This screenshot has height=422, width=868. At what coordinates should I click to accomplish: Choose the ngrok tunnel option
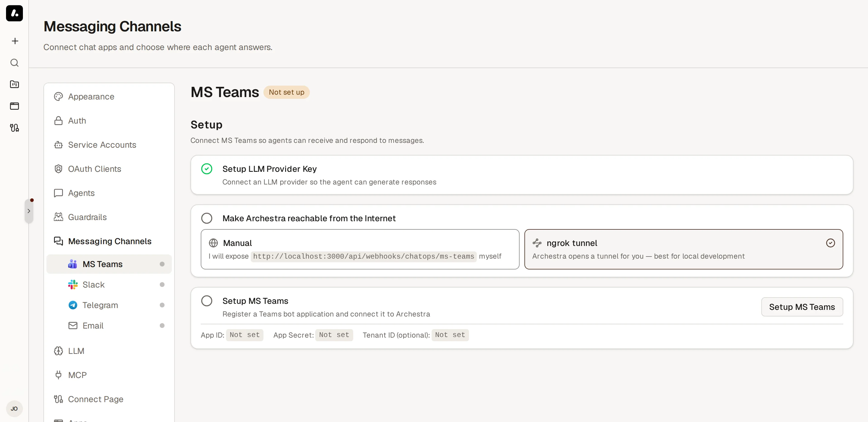684,249
